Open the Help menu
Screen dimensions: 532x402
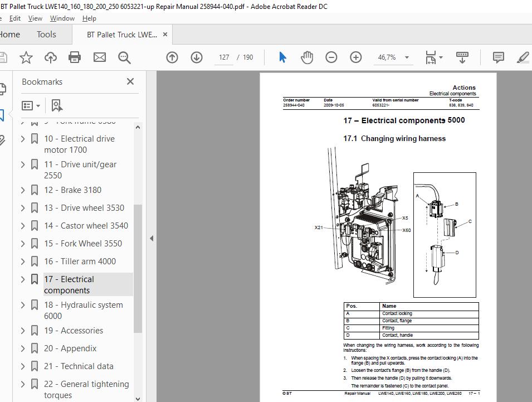click(x=89, y=18)
